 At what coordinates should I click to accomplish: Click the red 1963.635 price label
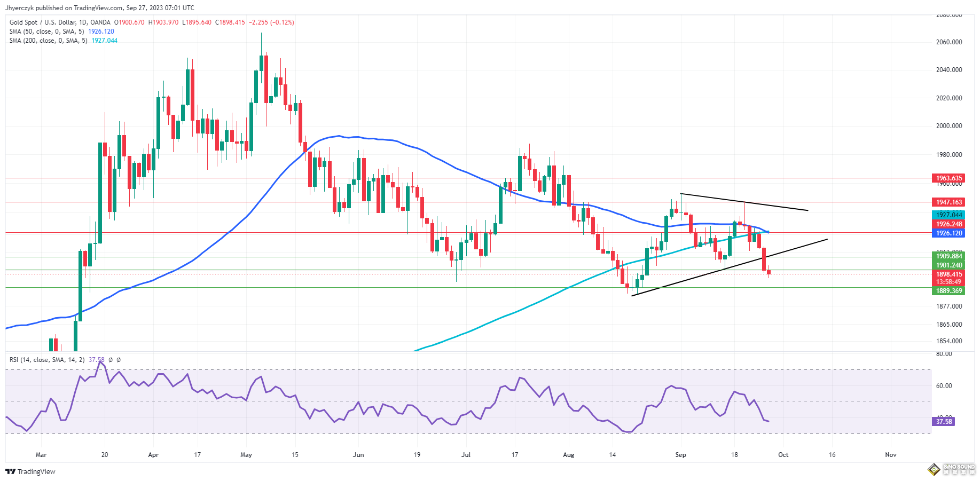coord(948,178)
